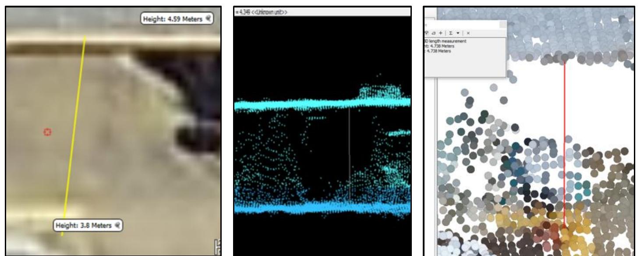Click the "Height: 4.59 Meters" label text

(173, 19)
